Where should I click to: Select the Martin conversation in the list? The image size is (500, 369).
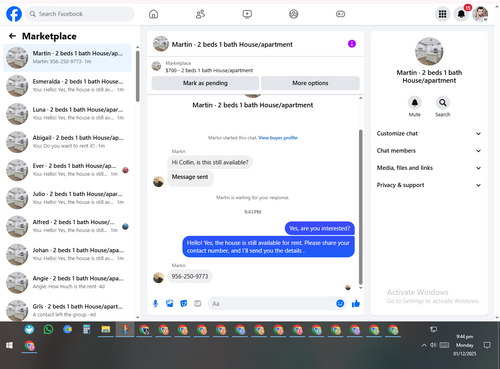[x=67, y=57]
